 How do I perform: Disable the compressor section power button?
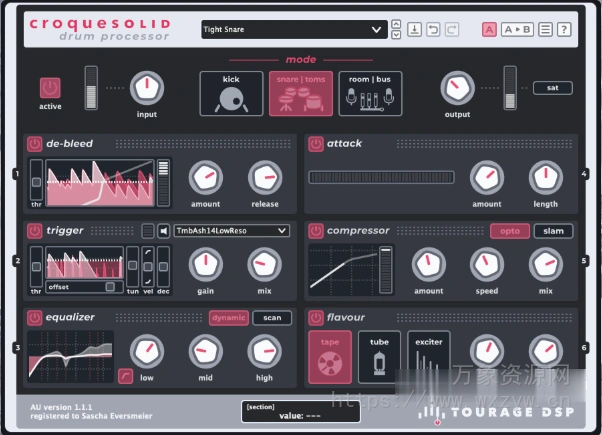point(316,231)
